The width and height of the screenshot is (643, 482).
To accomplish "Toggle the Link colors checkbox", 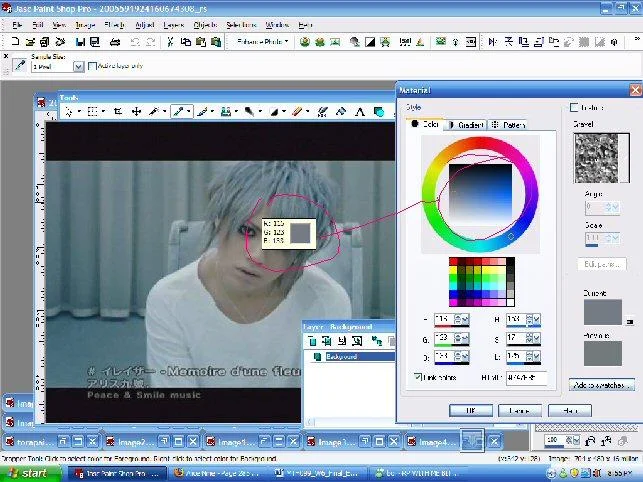I will (x=418, y=377).
